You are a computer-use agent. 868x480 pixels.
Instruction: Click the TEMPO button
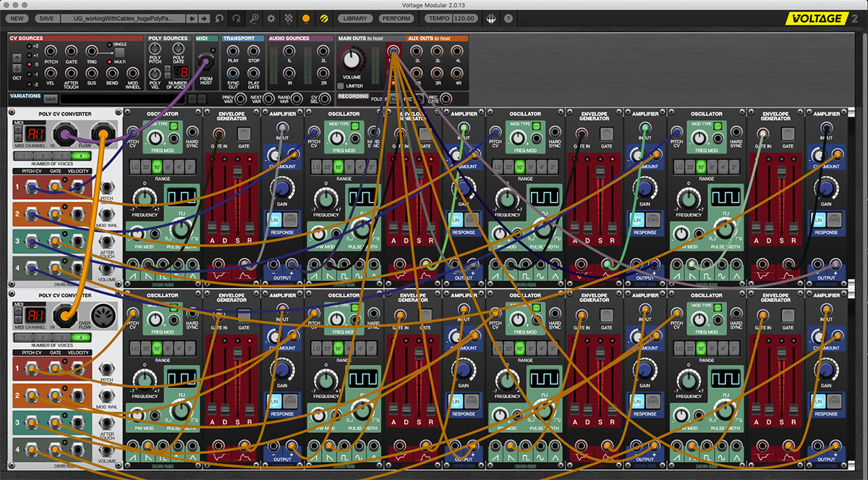point(439,18)
